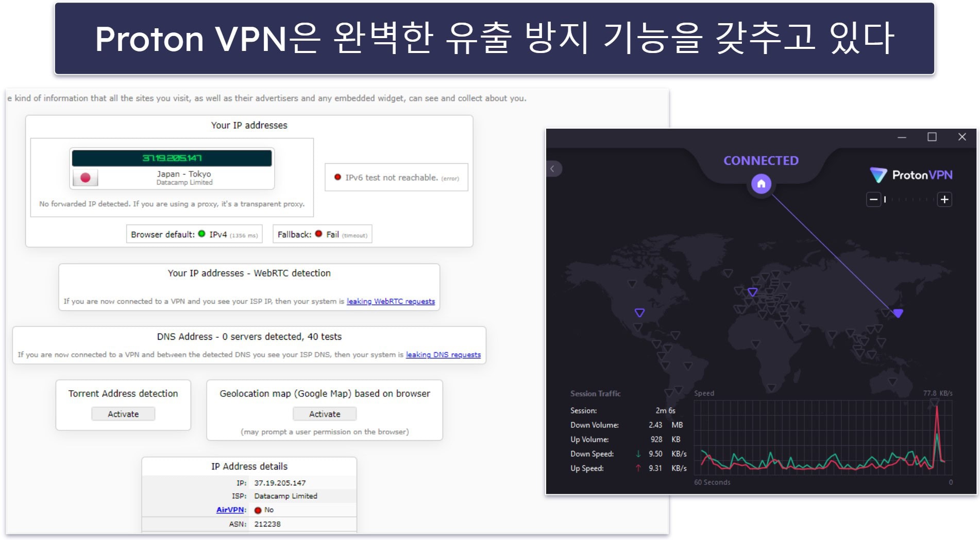Zoom in the map with plus button

click(x=944, y=200)
